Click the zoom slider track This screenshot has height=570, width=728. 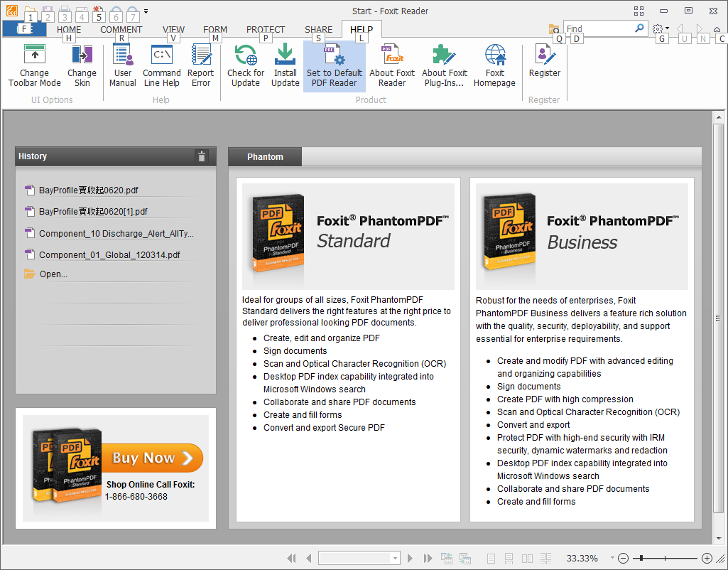[666, 558]
